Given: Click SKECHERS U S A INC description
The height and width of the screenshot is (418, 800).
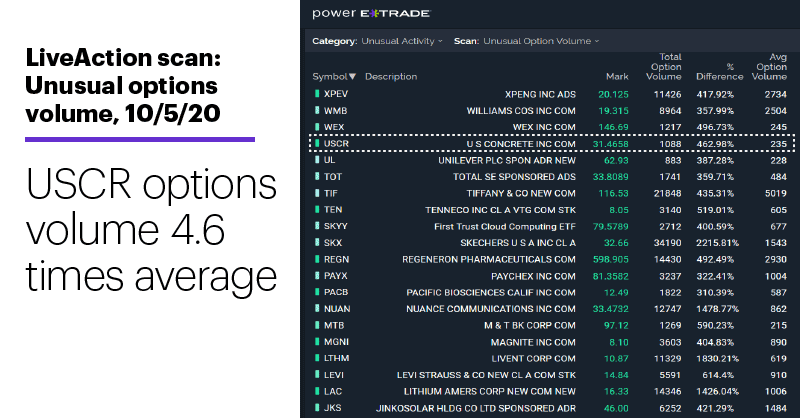Looking at the screenshot, I should pos(518,243).
